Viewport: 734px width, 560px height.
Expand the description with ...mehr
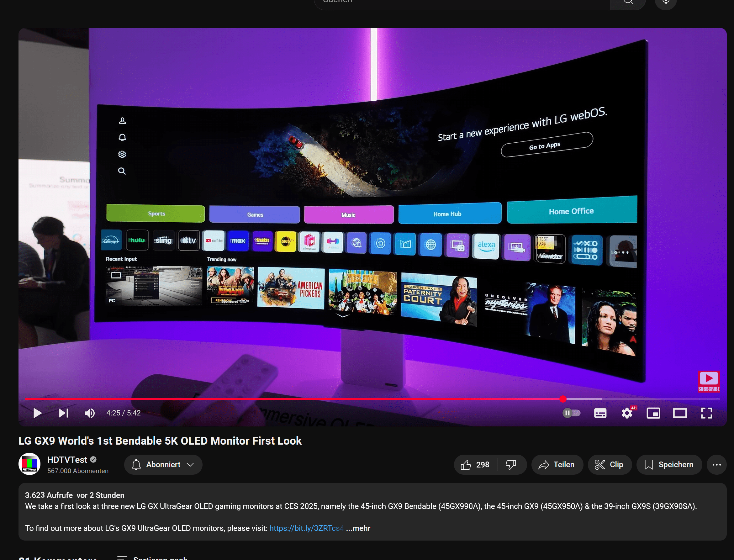tap(358, 528)
